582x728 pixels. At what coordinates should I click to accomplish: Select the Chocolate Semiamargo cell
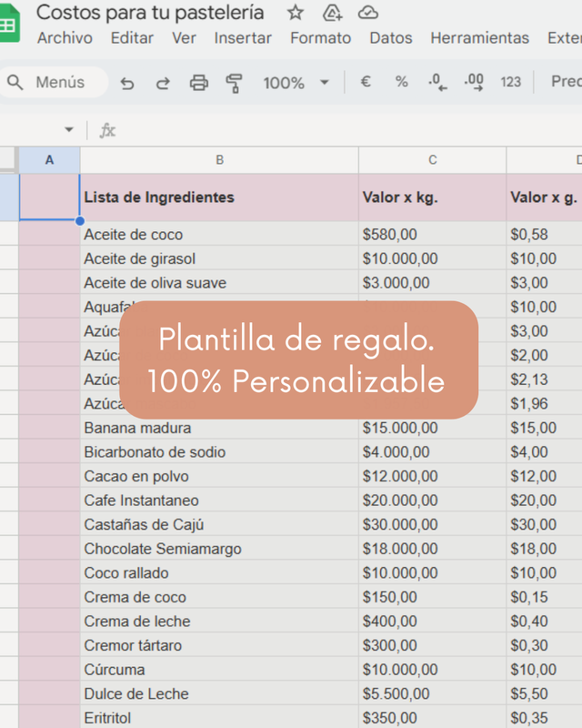pyautogui.click(x=218, y=549)
